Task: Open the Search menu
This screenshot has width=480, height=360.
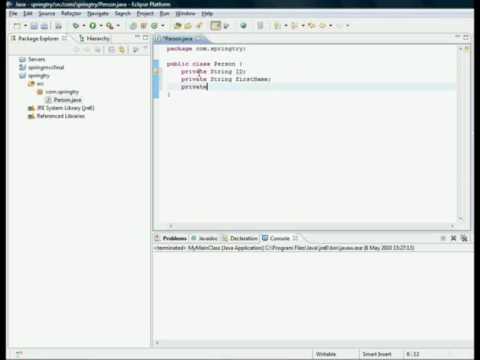Action: (x=123, y=14)
